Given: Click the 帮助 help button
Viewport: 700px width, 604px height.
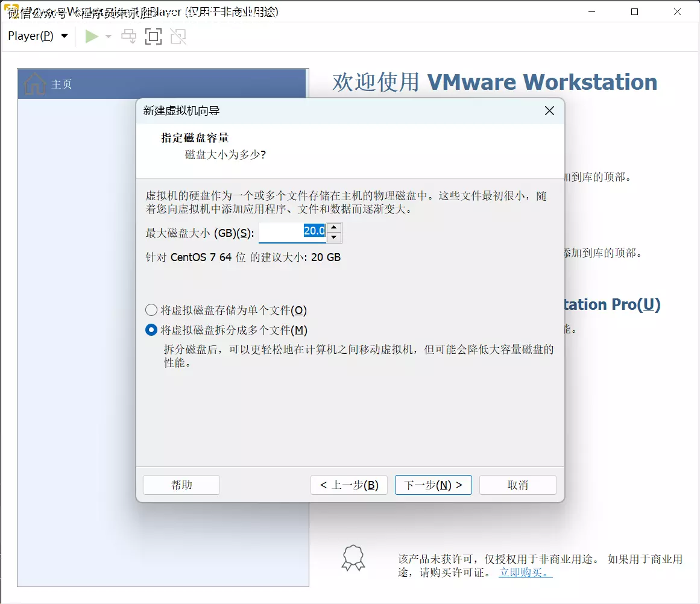Looking at the screenshot, I should coord(181,485).
